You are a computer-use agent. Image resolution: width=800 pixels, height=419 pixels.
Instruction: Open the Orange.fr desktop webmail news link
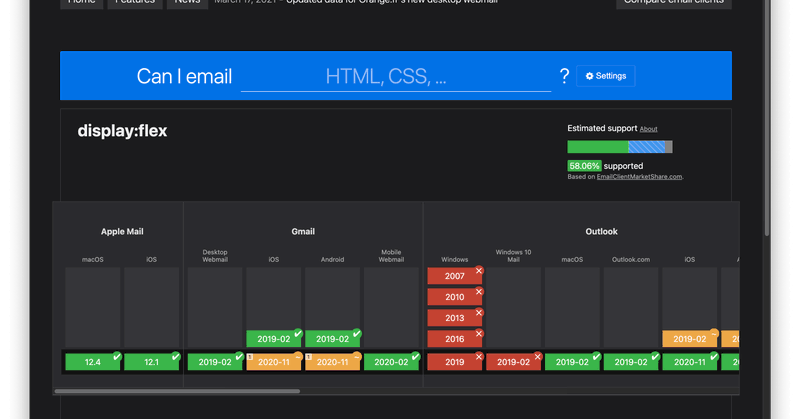coord(392,2)
